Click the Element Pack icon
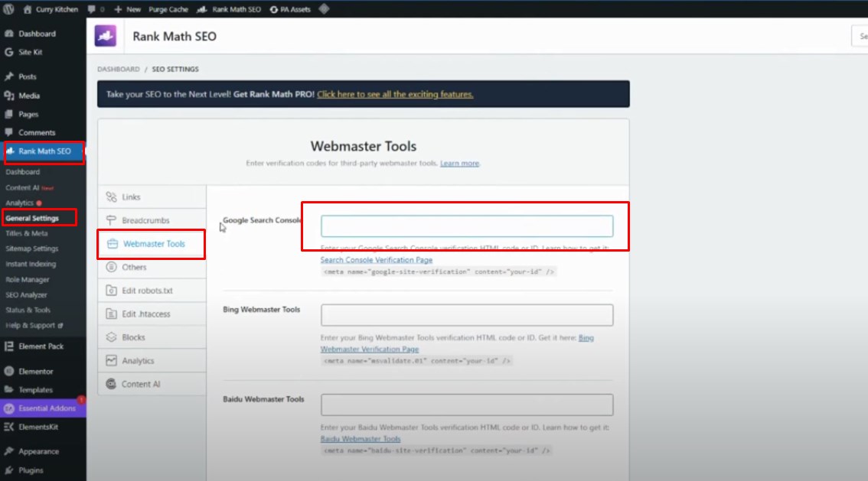This screenshot has height=481, width=868. pyautogui.click(x=9, y=346)
